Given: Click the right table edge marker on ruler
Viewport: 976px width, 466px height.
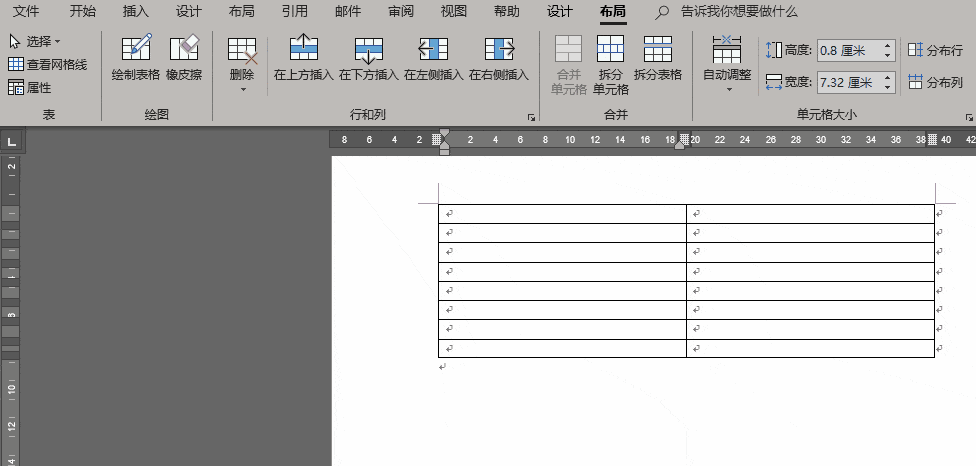Looking at the screenshot, I should 932,139.
